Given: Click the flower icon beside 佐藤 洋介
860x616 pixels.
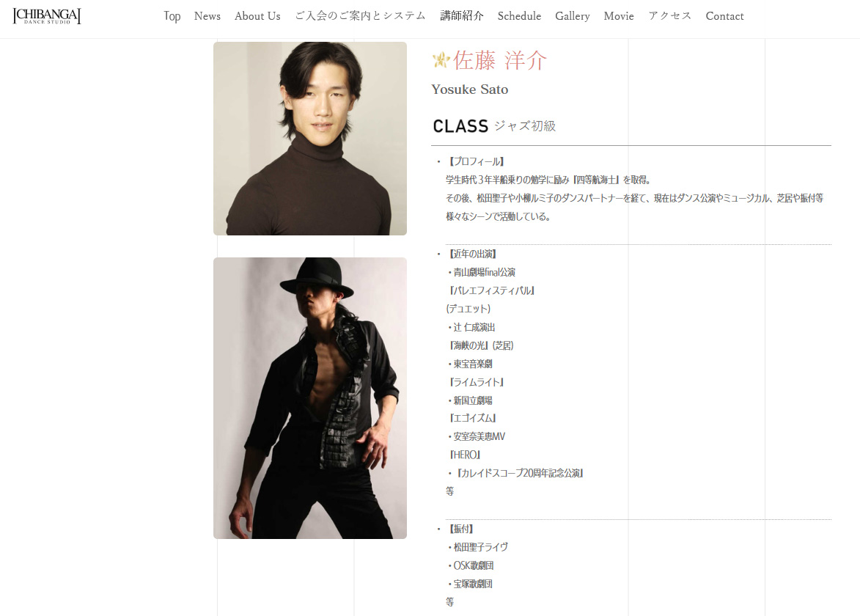Looking at the screenshot, I should [441, 60].
